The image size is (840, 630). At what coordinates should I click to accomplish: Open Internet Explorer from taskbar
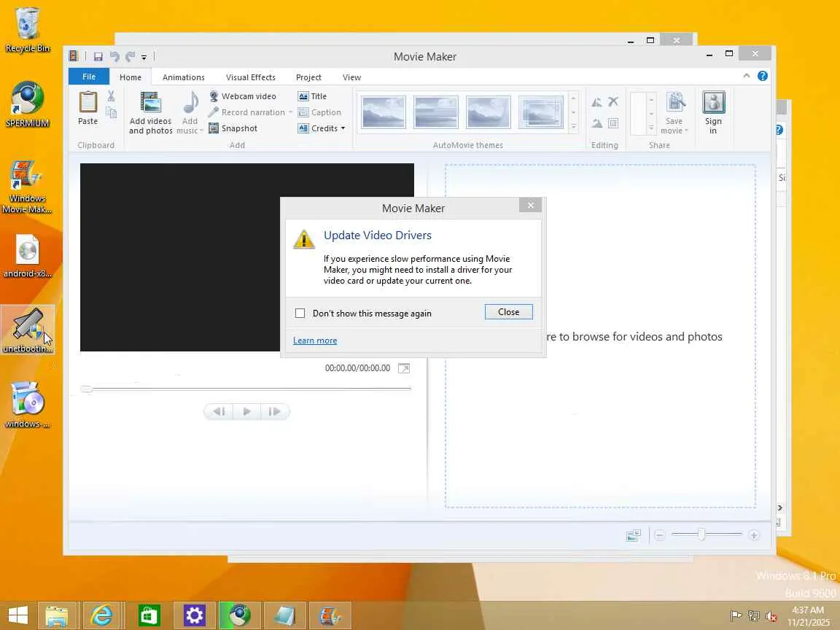point(102,615)
